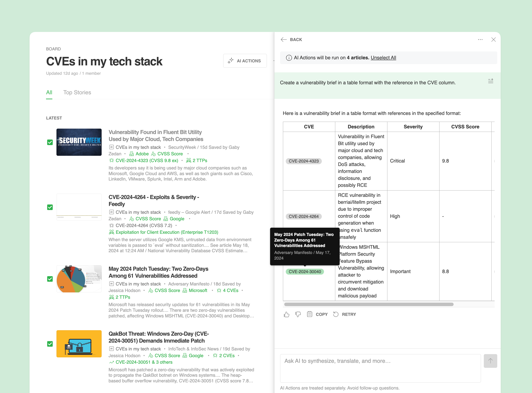Click the 2 CVEs tag in QakBot article
This screenshot has height=393, width=532.
point(224,356)
